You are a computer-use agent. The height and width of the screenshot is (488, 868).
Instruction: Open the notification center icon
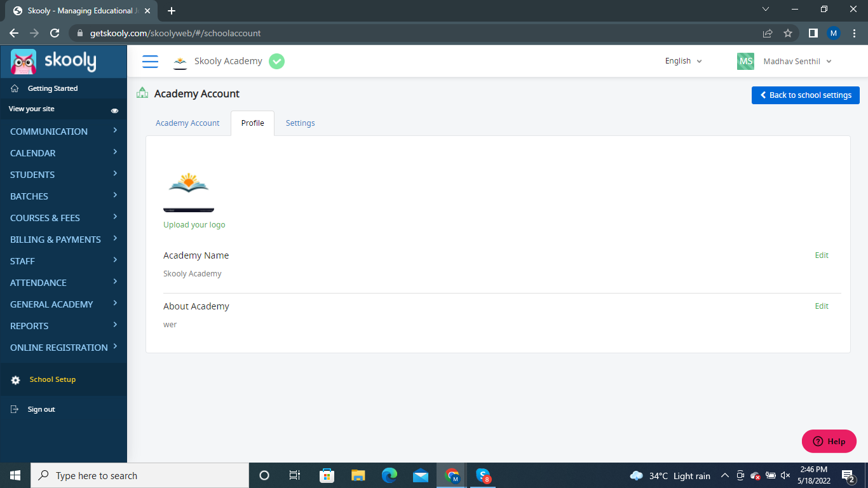[x=848, y=475]
